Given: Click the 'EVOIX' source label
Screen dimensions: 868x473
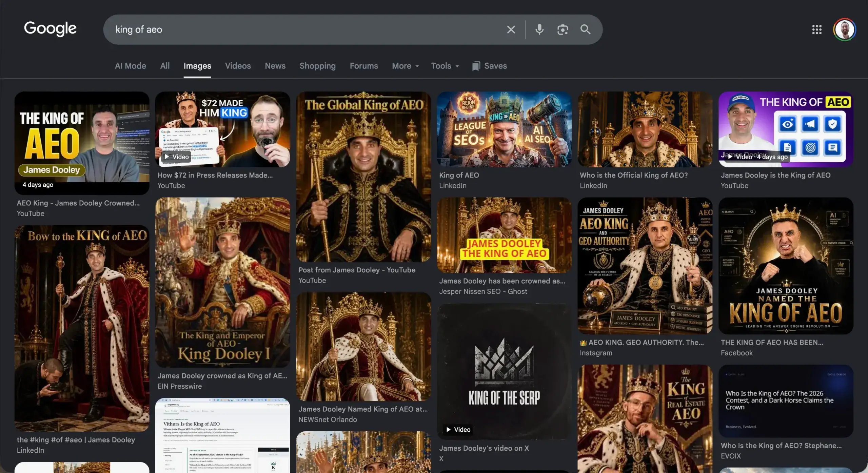Looking at the screenshot, I should (x=731, y=456).
